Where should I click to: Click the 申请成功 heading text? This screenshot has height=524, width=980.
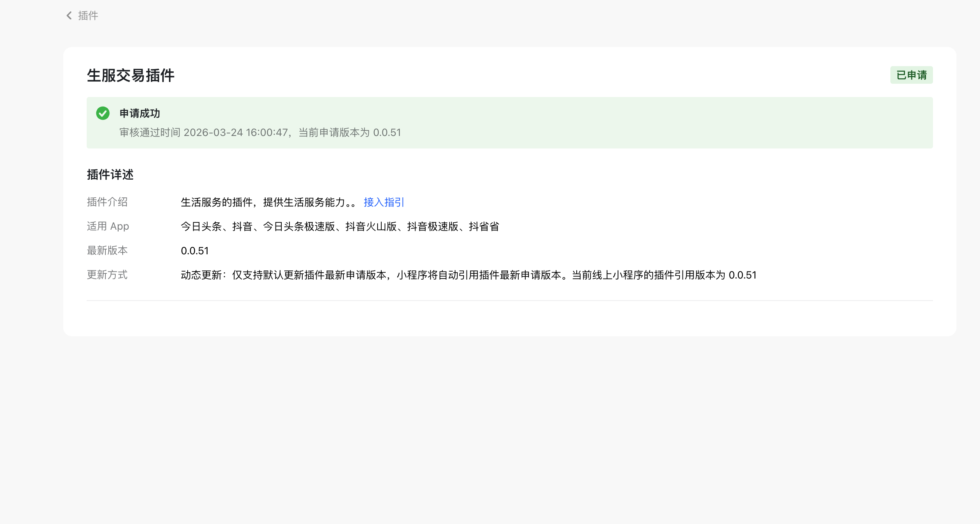(140, 113)
